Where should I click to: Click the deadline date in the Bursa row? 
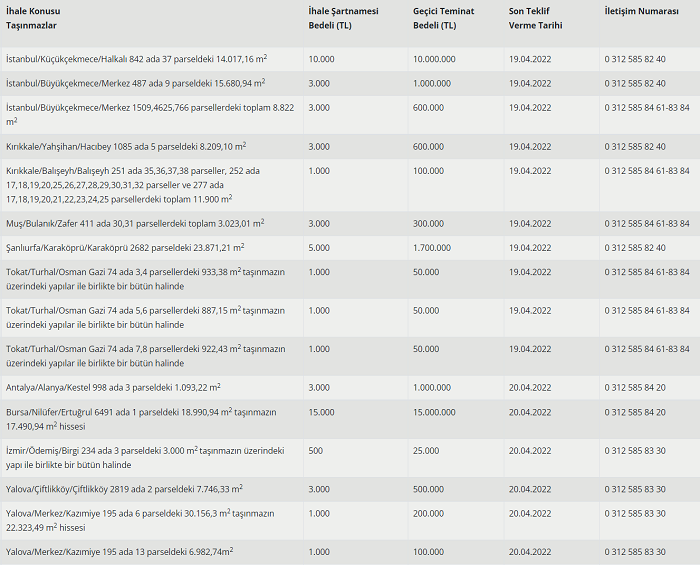530,412
